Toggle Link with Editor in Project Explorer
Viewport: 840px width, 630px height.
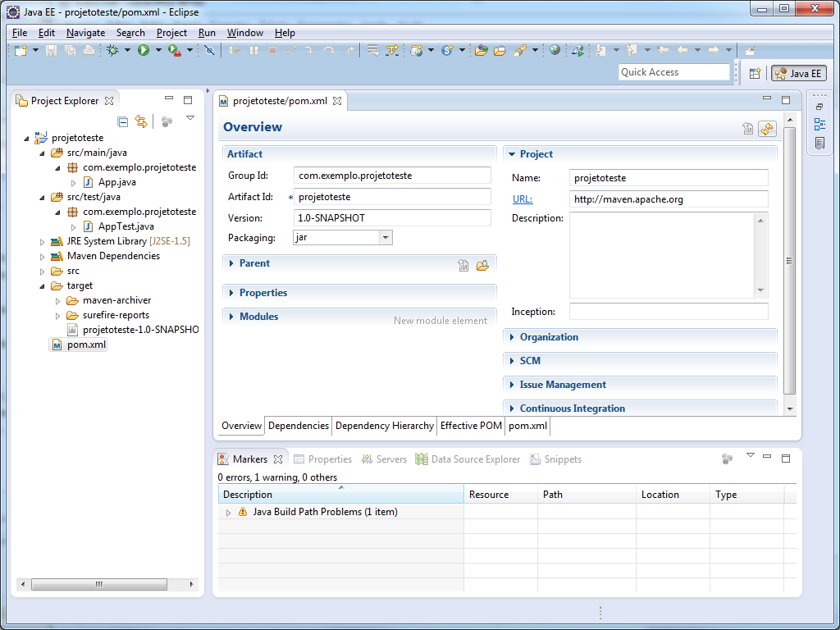(x=141, y=121)
